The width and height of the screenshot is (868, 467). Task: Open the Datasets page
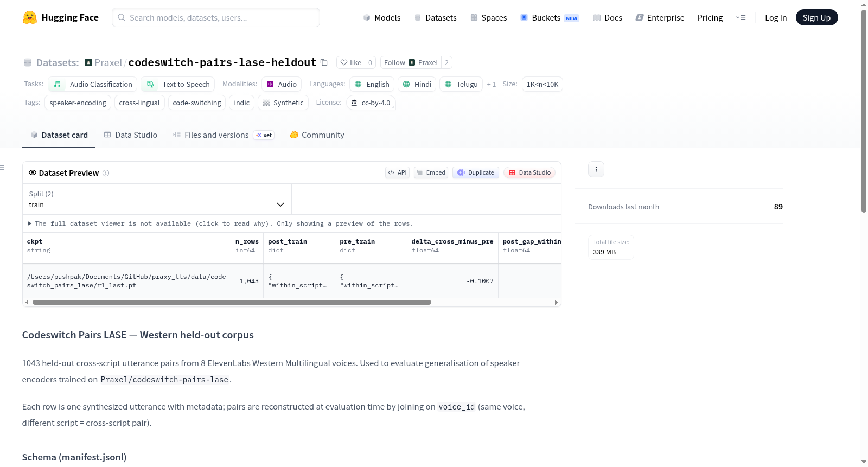pyautogui.click(x=435, y=17)
